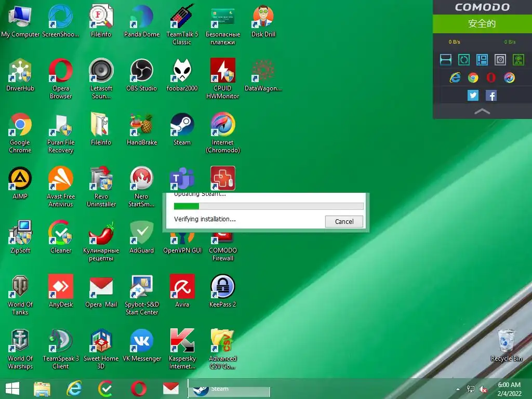
Task: Open Advanced CSV Converter shortcut
Action: coord(222,349)
